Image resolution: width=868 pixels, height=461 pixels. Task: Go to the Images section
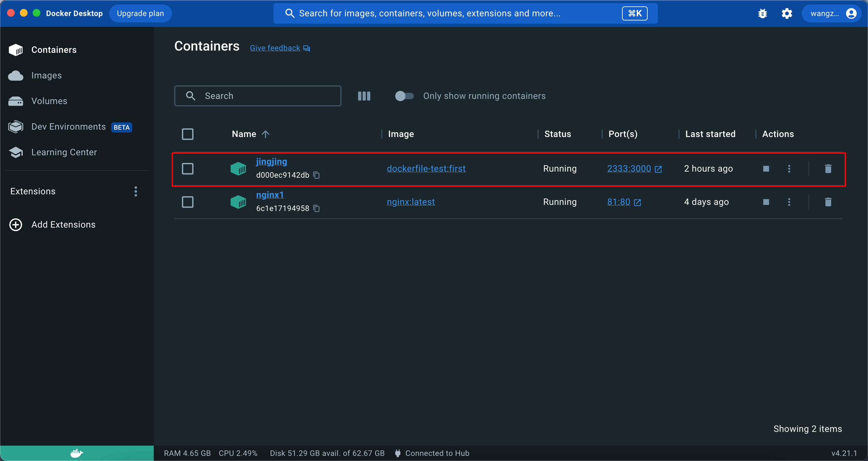click(x=46, y=76)
